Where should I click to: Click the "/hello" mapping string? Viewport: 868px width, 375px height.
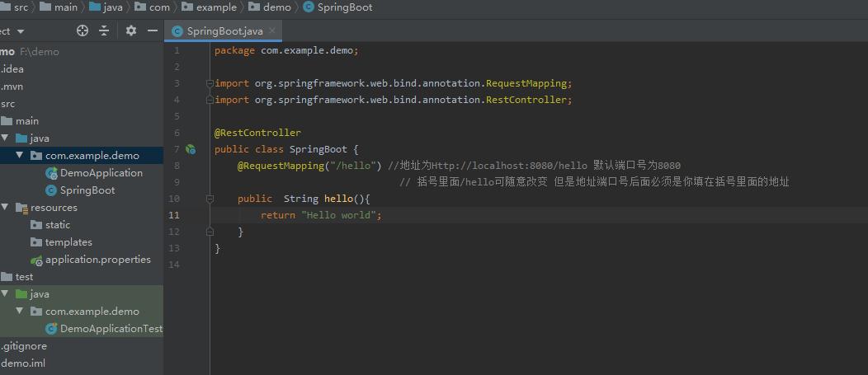click(x=353, y=166)
